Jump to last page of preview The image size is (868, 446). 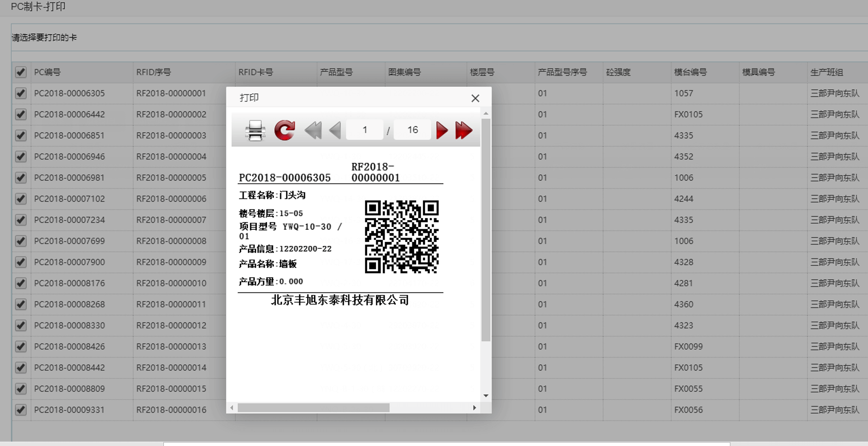[463, 130]
